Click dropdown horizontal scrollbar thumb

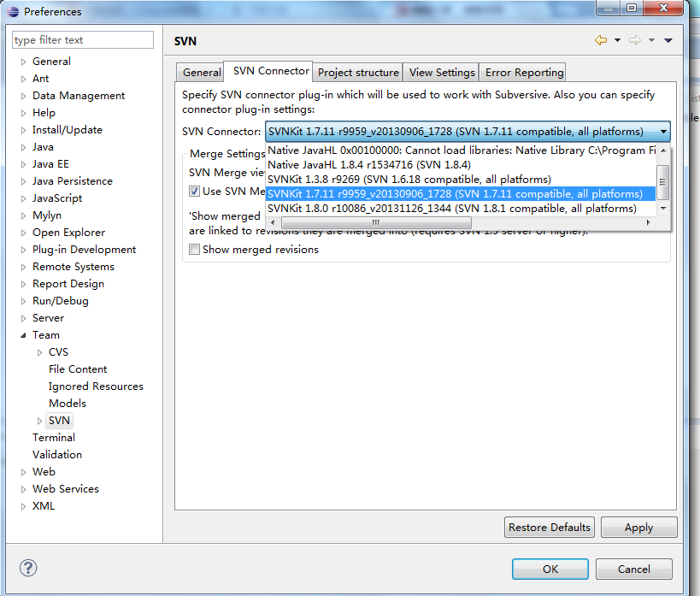pyautogui.click(x=376, y=222)
